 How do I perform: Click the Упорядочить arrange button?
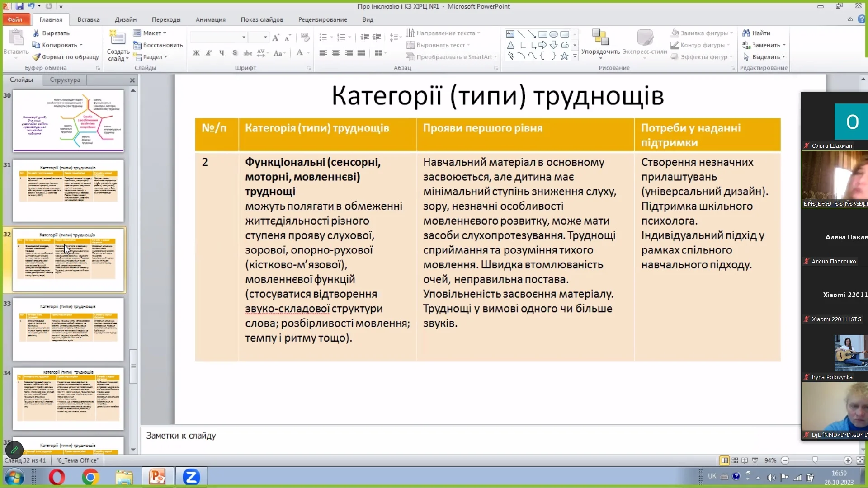(x=600, y=43)
